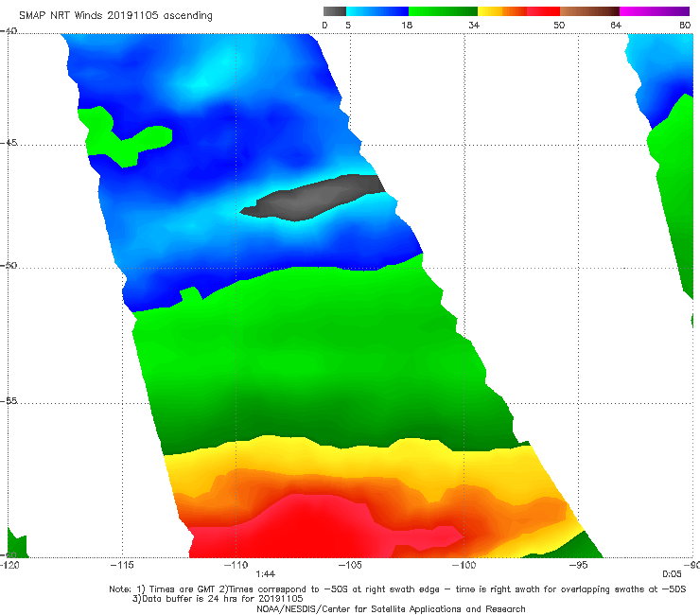Click the yellow-orange 34-50 colorbar segment

(x=518, y=11)
